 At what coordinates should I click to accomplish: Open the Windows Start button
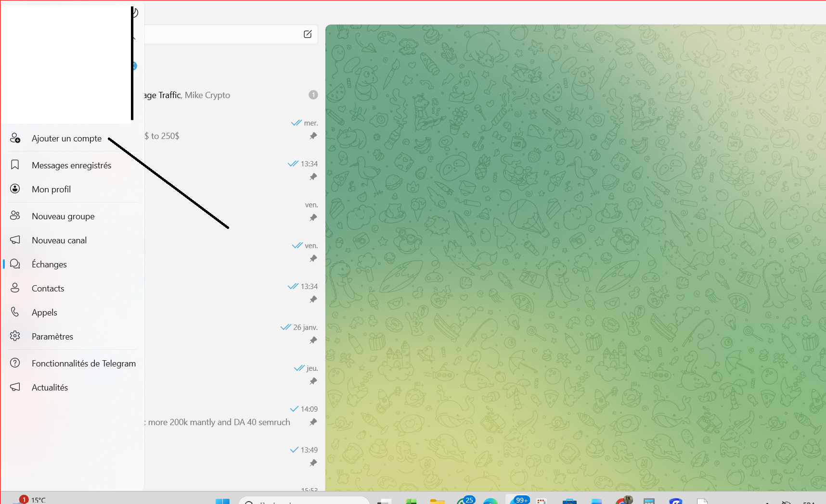(222, 501)
